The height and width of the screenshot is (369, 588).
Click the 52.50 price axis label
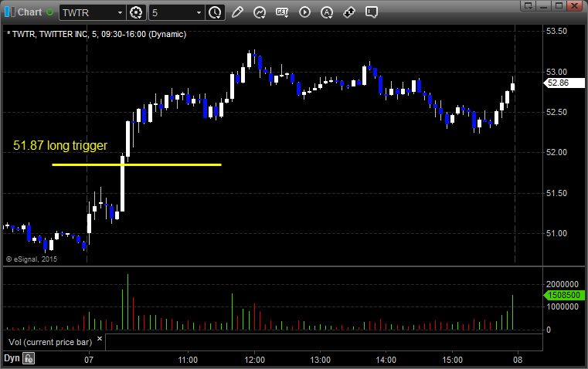tap(557, 112)
